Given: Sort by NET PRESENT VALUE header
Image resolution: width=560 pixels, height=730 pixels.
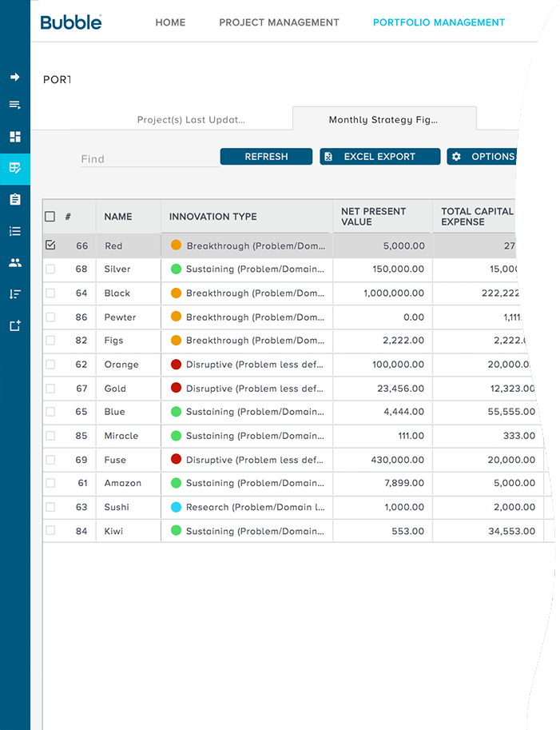Looking at the screenshot, I should (374, 217).
